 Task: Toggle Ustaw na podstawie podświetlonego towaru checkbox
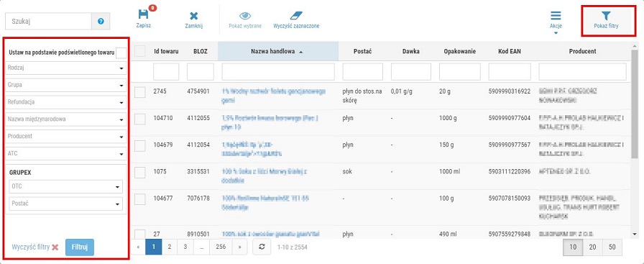point(121,53)
